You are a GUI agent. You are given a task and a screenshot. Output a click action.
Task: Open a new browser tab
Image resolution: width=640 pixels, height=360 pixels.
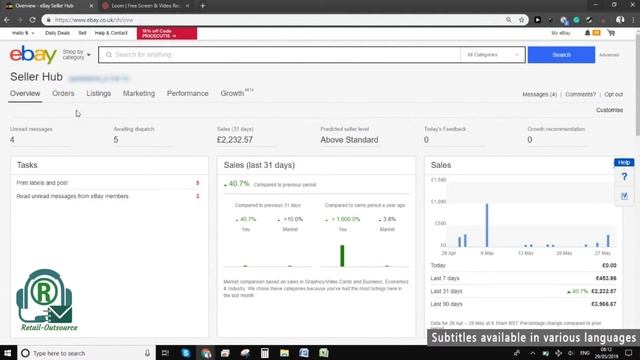tap(202, 6)
